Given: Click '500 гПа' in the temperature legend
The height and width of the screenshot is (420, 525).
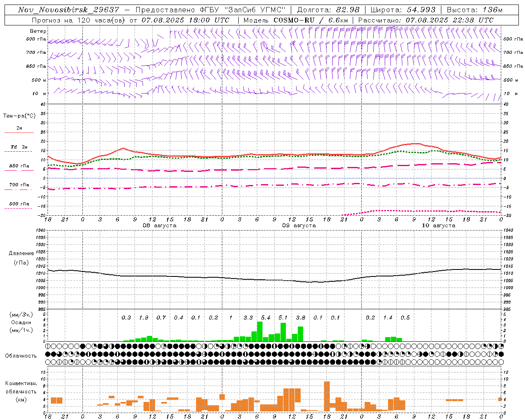Looking at the screenshot, I should pos(19,203).
